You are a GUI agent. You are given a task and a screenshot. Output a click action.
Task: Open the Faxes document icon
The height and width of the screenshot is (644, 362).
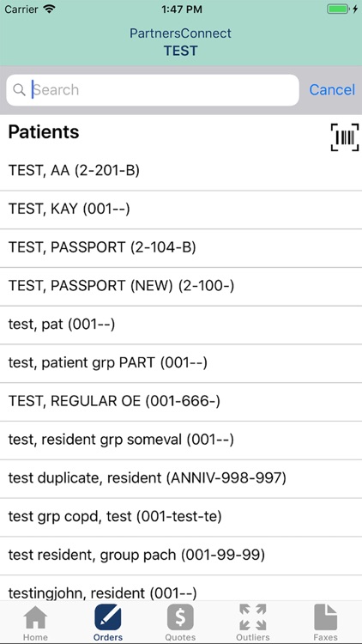coord(325,617)
